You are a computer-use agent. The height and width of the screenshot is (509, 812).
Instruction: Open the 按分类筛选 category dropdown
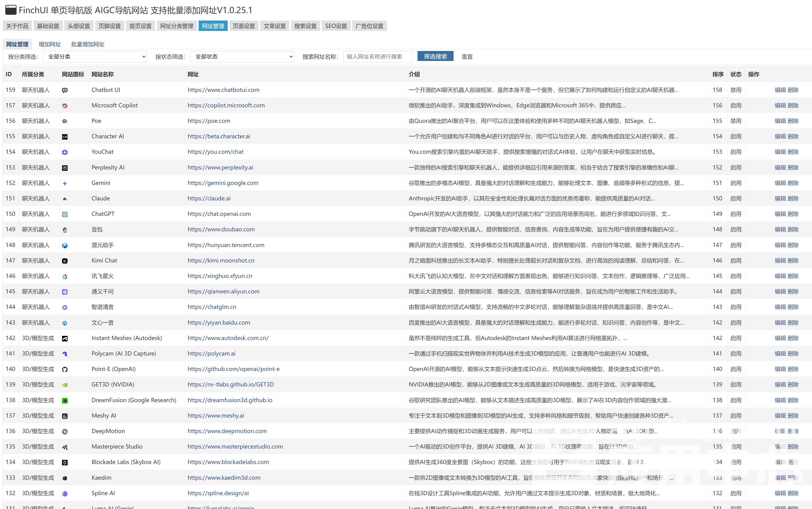pos(95,57)
